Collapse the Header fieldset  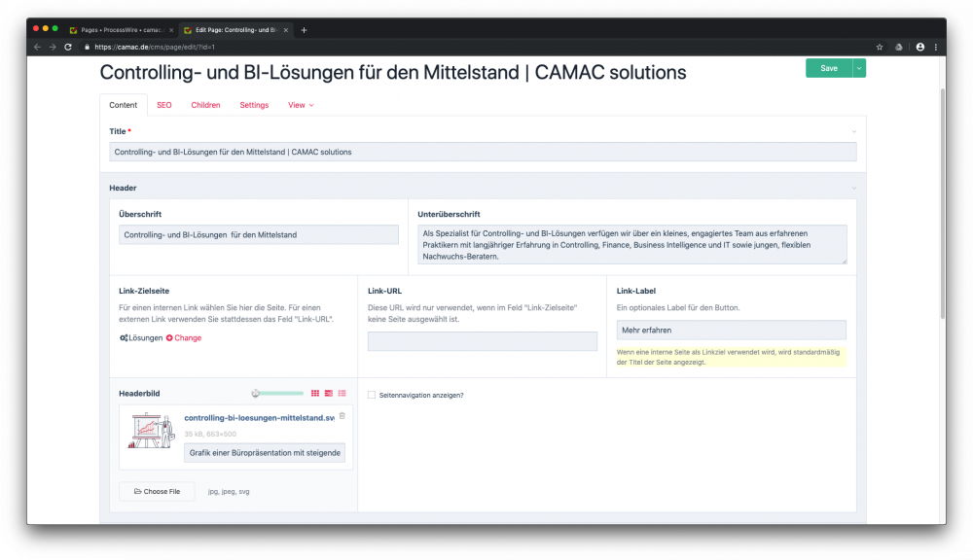[854, 188]
